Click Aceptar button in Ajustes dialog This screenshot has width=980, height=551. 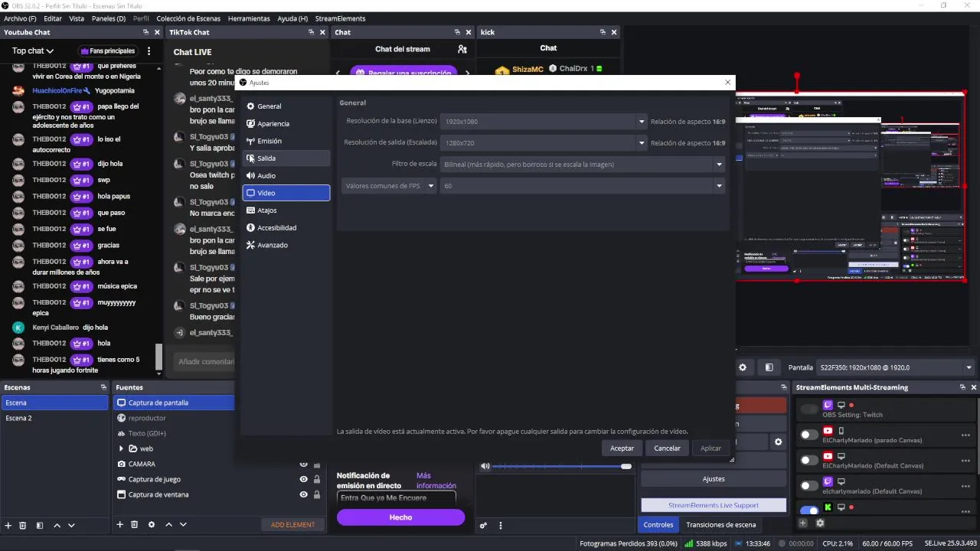click(622, 448)
